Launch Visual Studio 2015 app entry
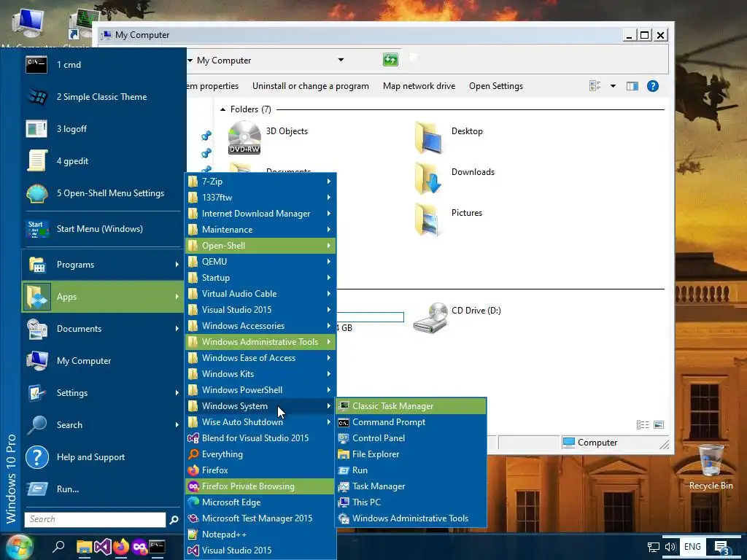 click(x=260, y=550)
